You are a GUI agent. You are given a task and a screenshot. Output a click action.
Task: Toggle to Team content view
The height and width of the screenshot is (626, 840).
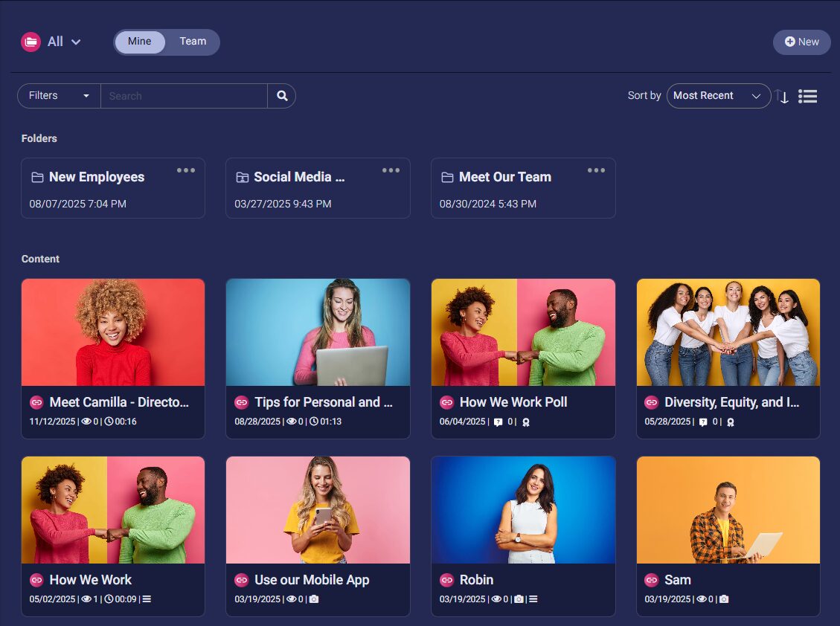[193, 42]
